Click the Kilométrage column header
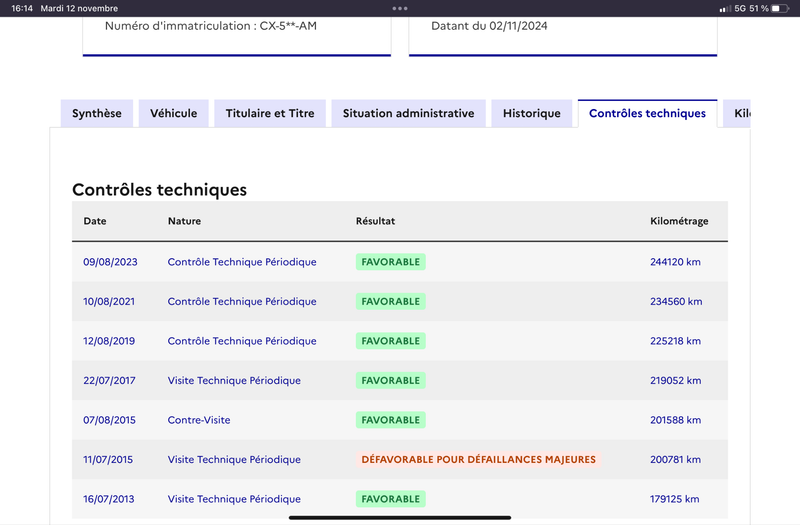Viewport: 800px width, 525px height. pos(679,221)
